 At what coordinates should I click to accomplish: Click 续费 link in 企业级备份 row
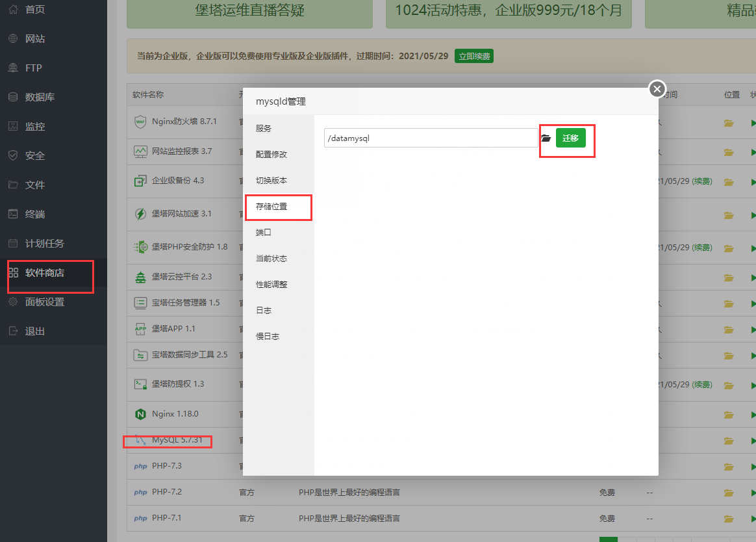click(702, 181)
